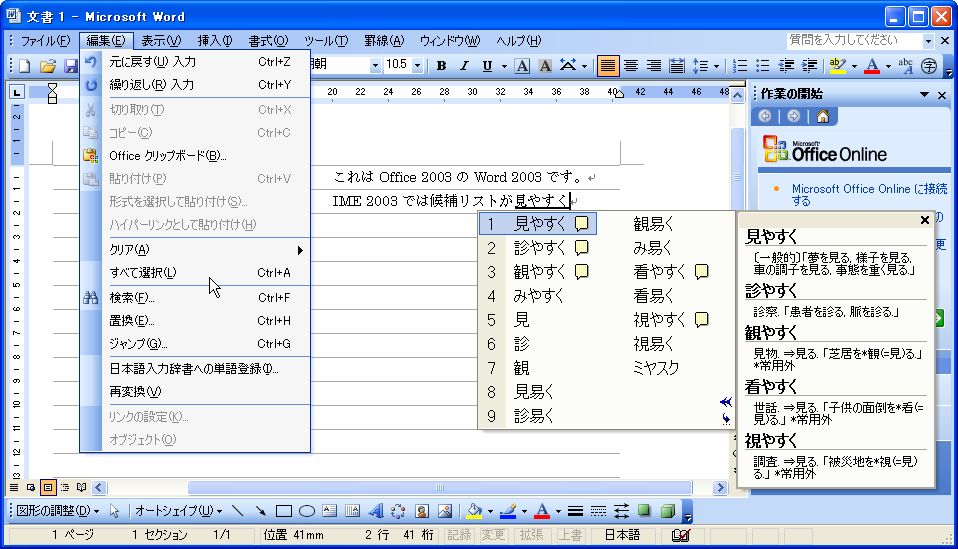Expand the 作業の開始 task pane menu
This screenshot has height=549, width=958.
pos(924,95)
